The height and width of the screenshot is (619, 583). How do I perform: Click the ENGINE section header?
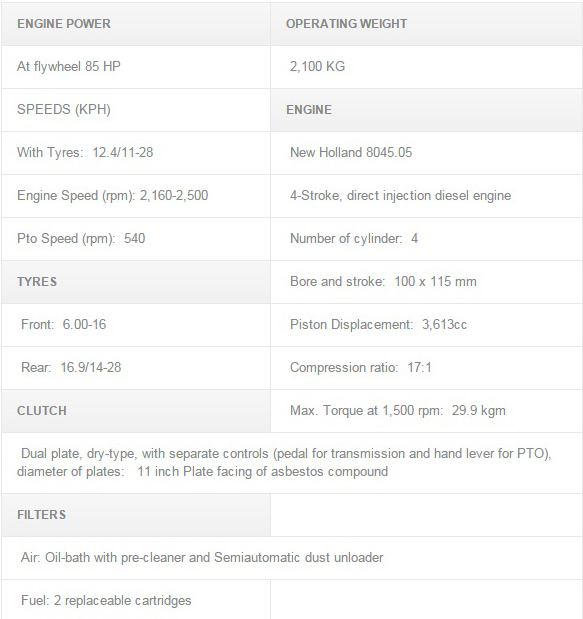426,110
